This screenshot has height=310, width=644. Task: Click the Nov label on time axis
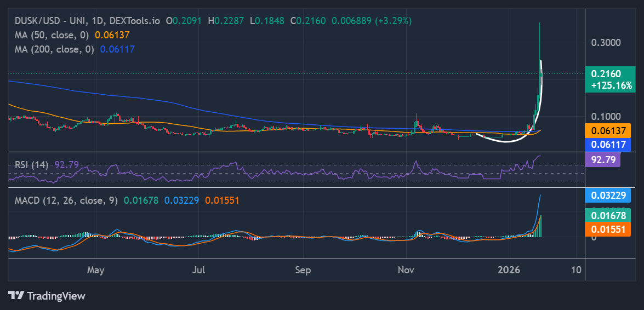pyautogui.click(x=406, y=270)
